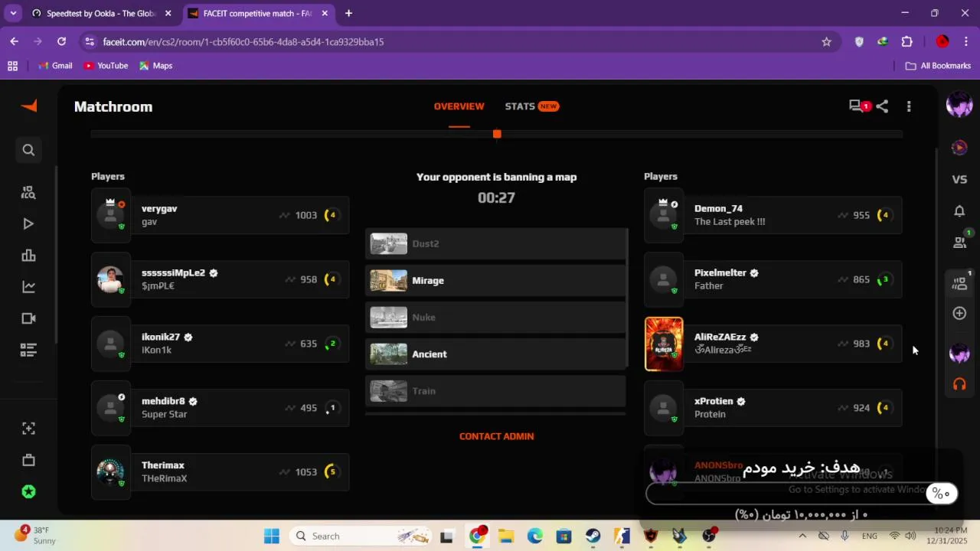Viewport: 980px width, 551px height.
Task: Open Demon_74 player profile
Action: 773,215
